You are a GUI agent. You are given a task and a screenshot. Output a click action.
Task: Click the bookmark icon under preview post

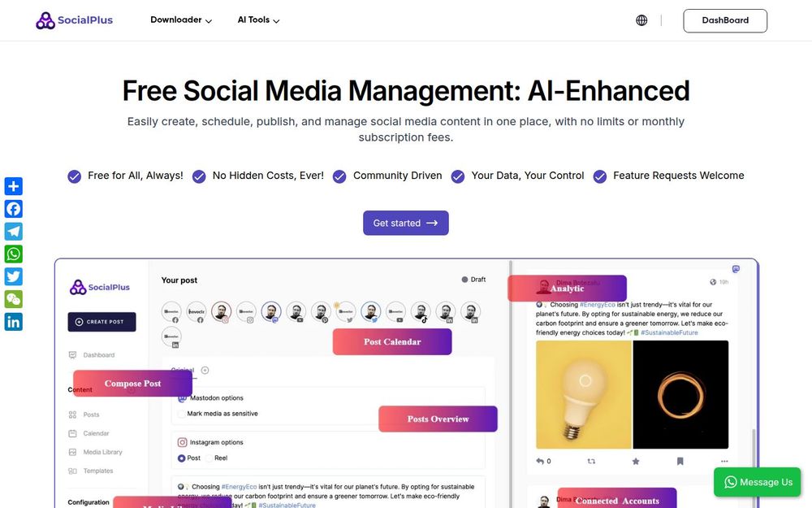pos(680,461)
